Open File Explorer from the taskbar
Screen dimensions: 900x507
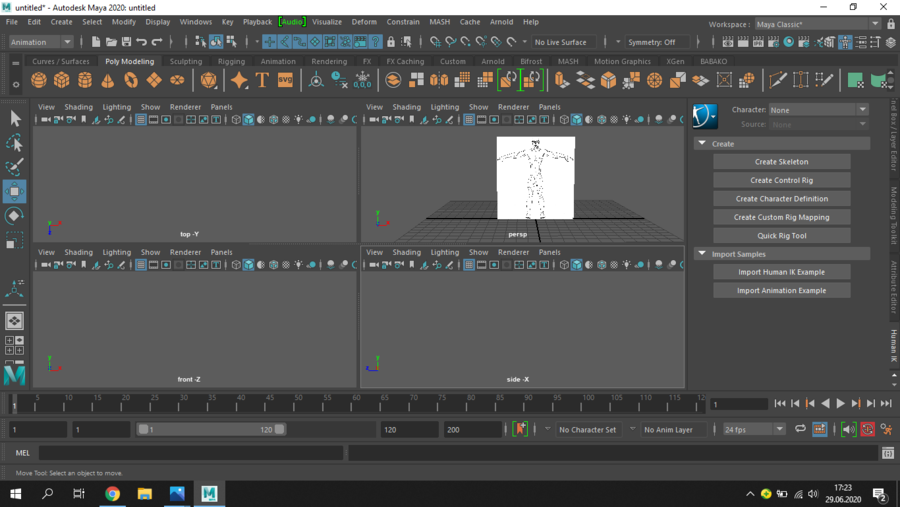145,494
